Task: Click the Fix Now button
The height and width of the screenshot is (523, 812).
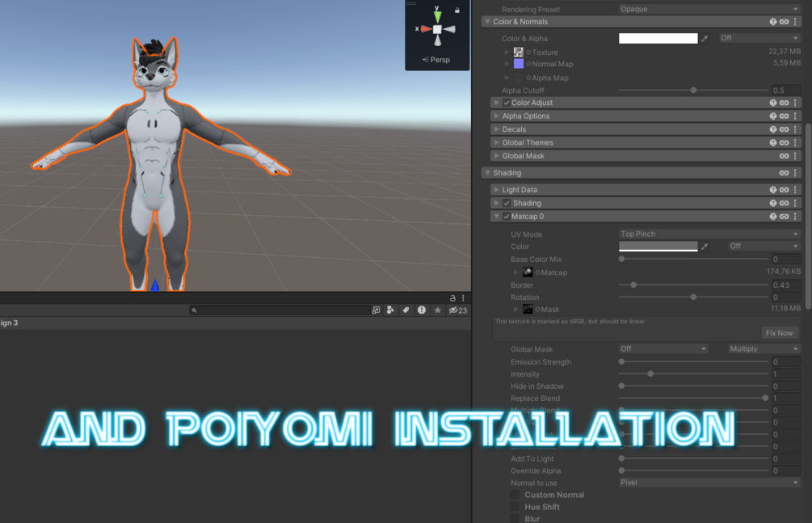Action: [x=780, y=333]
